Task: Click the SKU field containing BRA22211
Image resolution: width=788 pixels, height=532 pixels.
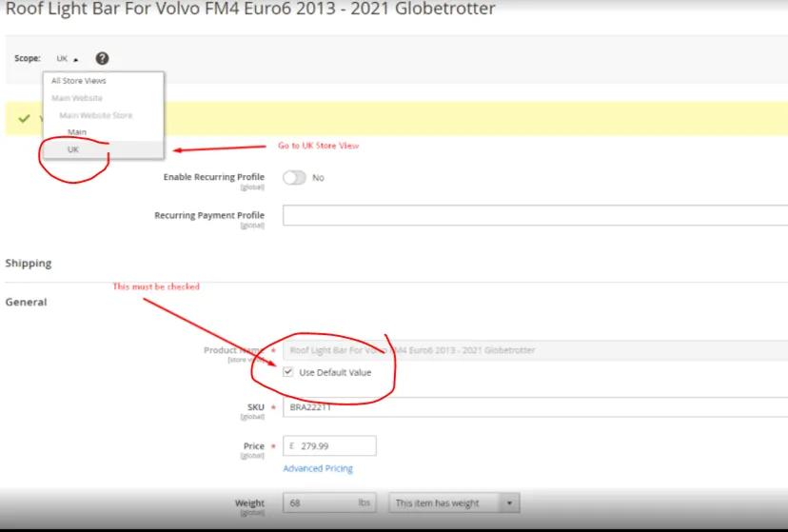Action: pyautogui.click(x=535, y=407)
